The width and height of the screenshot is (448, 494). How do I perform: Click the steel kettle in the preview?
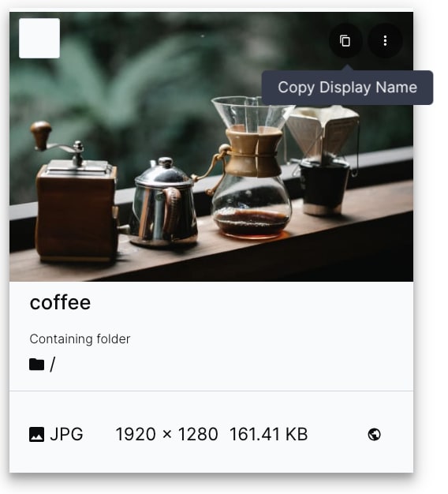164,204
